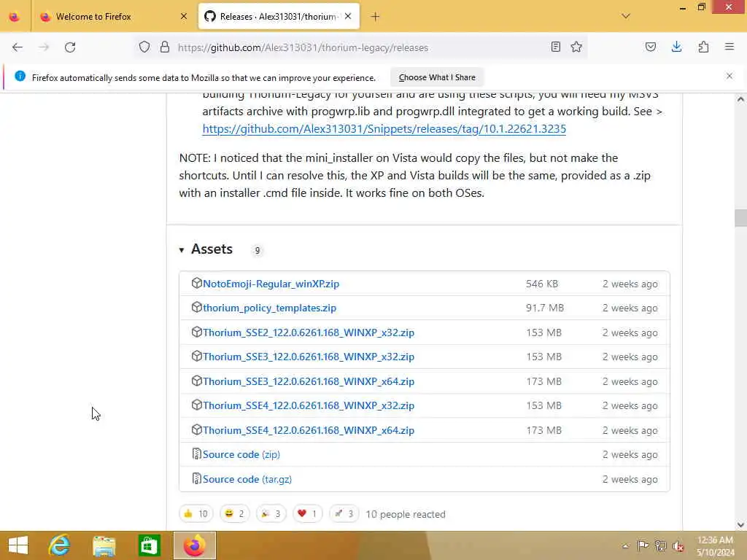Open the Extensions puzzle icon

coord(703,47)
